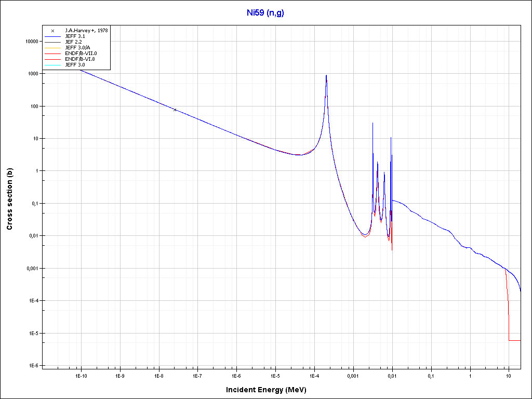
Task: Click the tallest resonance peak near 1000 b
Action: tap(326, 76)
